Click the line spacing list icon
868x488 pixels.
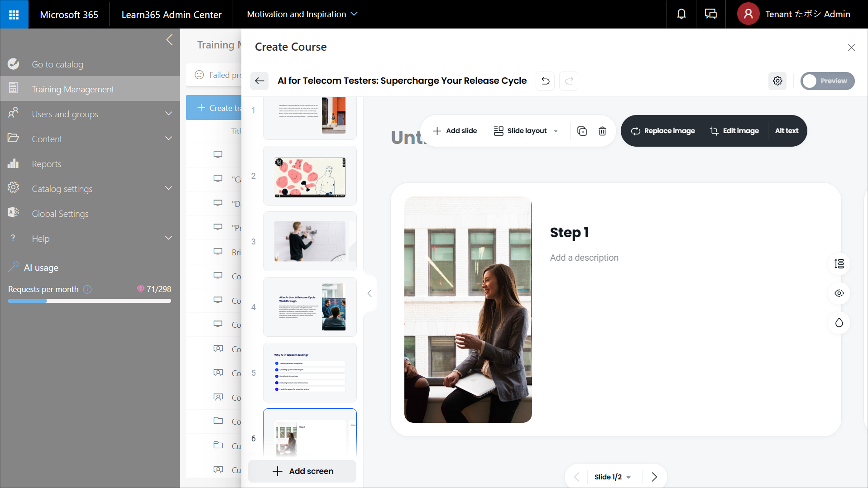(x=839, y=264)
